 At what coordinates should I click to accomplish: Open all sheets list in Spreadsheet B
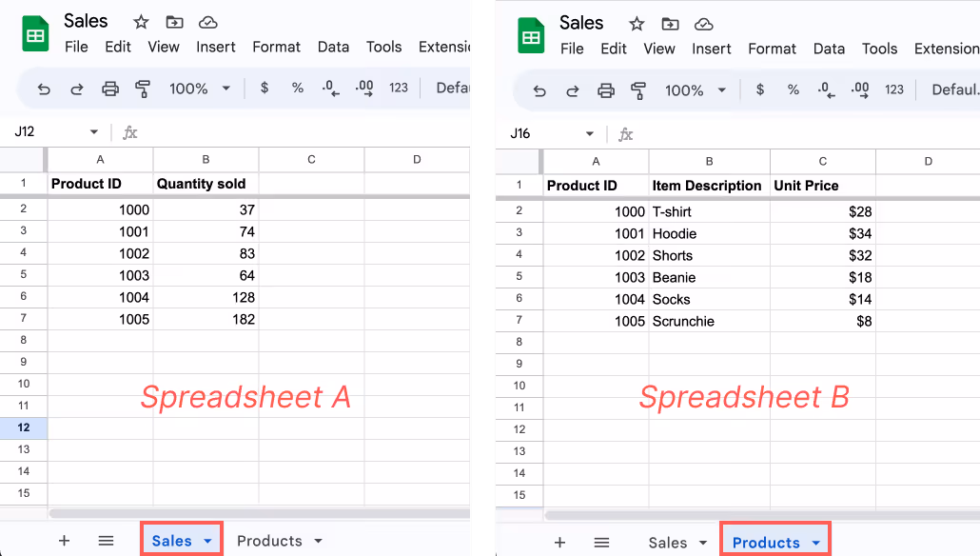click(x=601, y=543)
